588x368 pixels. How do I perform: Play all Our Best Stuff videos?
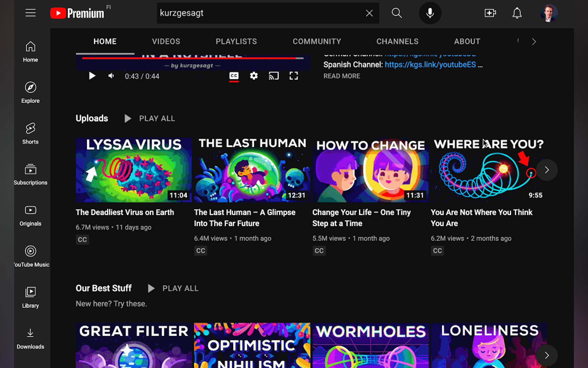click(173, 289)
